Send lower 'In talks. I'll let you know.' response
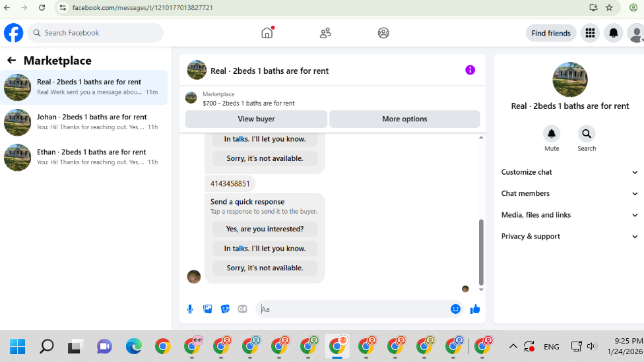Viewport: 644px width, 362px height. coord(265,249)
